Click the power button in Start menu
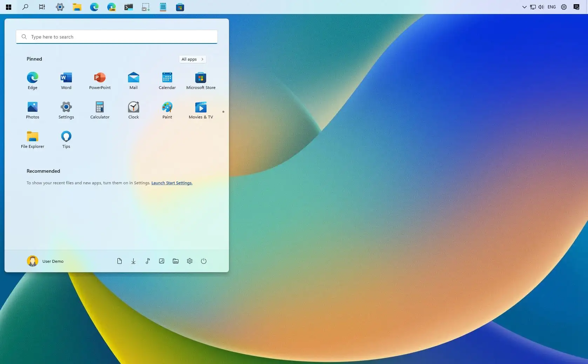 (x=204, y=261)
